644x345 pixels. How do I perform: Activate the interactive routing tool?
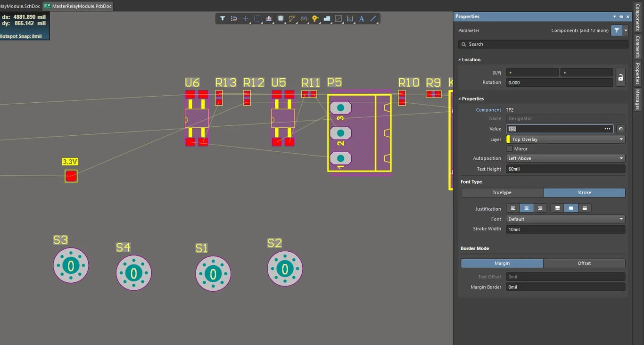[x=292, y=19]
